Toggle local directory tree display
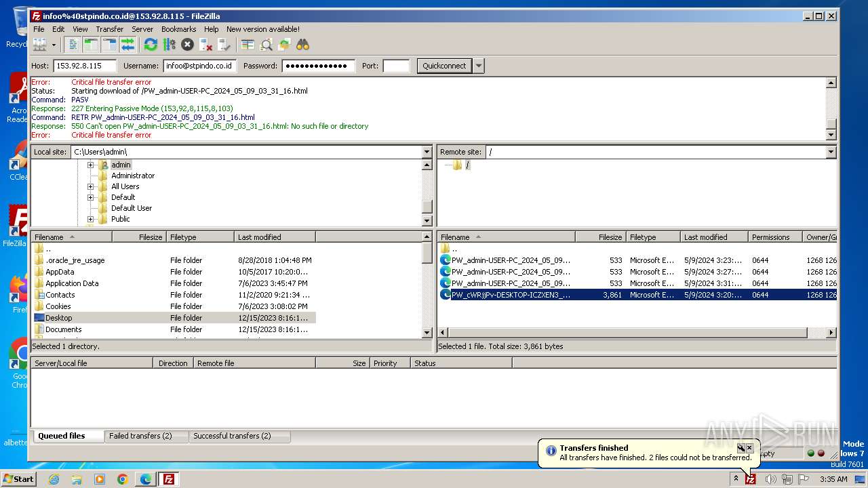Screen dimensions: 868x488 pos(91,45)
